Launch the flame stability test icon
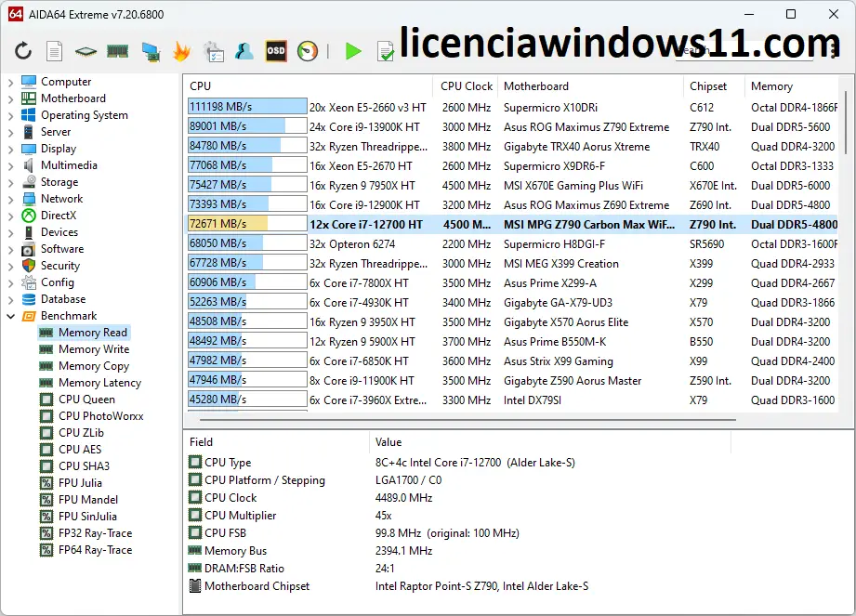This screenshot has height=616, width=856. [x=181, y=51]
